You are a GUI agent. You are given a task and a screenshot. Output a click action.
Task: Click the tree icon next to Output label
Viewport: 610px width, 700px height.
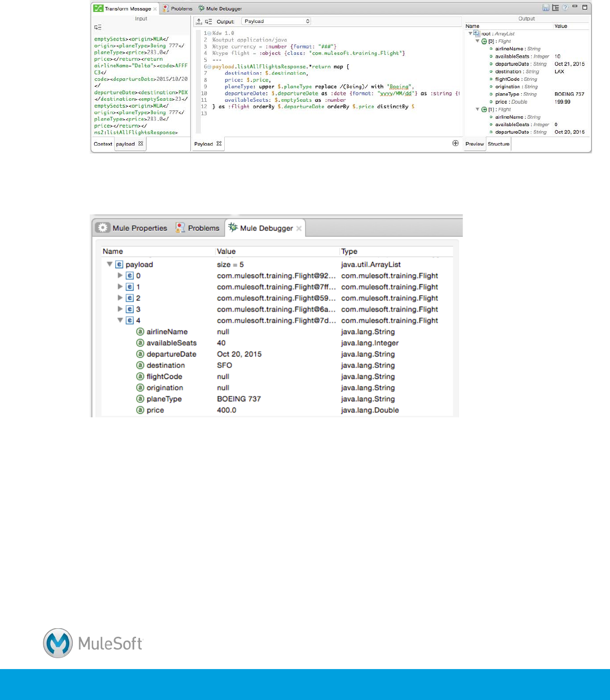(208, 21)
